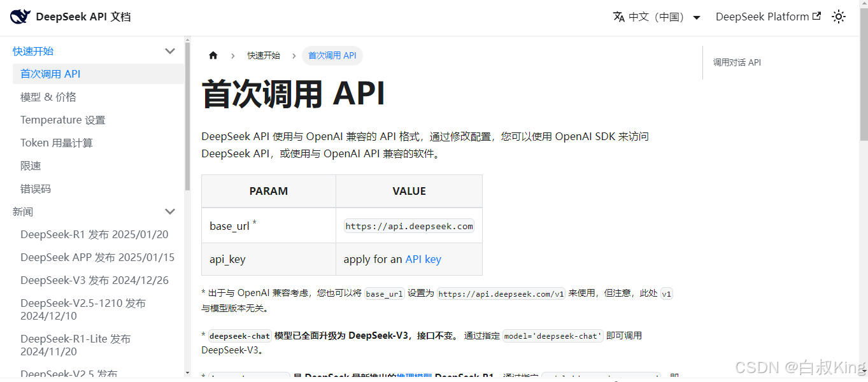Click the api_key parameter cell

coord(269,259)
